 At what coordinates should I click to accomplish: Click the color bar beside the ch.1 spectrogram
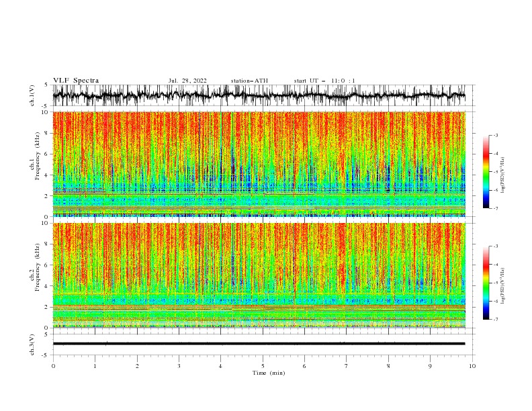tap(486, 171)
